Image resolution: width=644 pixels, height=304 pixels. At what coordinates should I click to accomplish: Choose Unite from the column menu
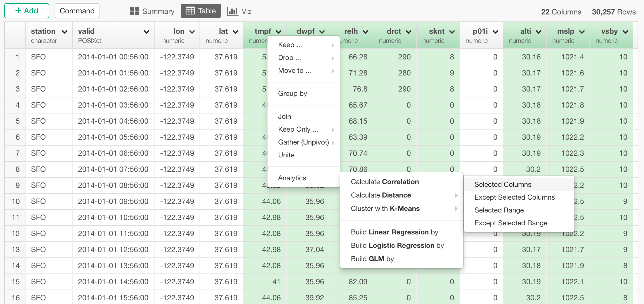point(286,155)
